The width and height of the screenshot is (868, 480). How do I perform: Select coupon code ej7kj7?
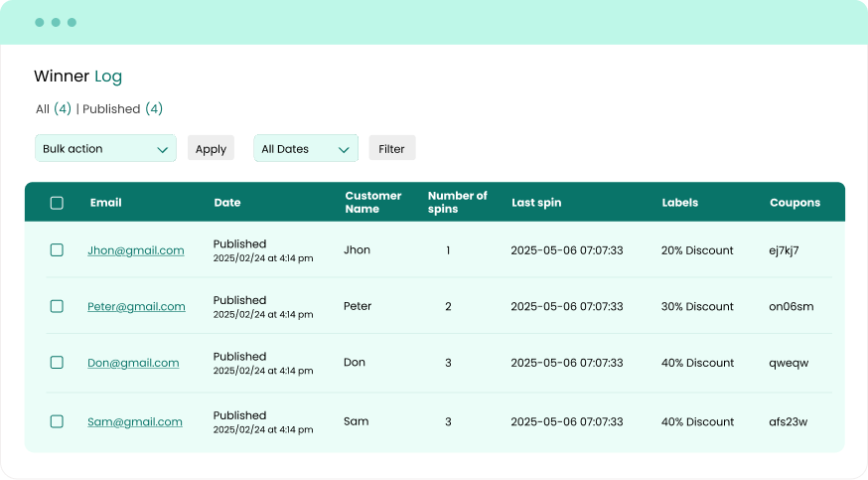(784, 250)
